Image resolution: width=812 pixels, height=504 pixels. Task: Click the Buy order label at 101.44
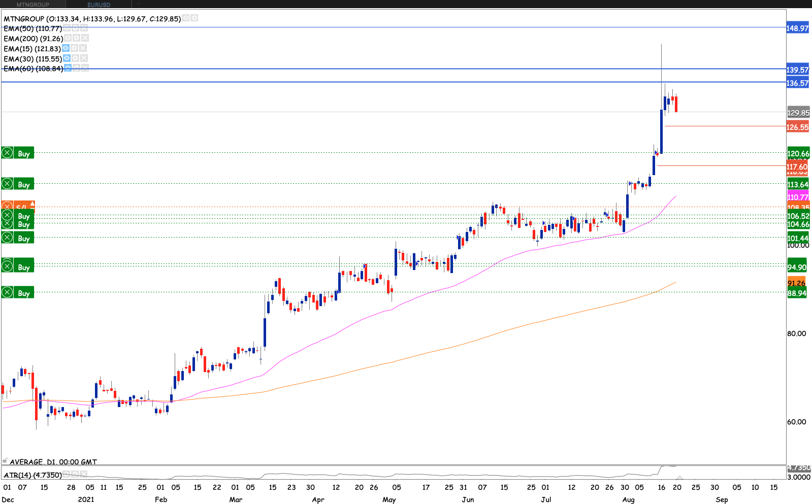coord(24,238)
